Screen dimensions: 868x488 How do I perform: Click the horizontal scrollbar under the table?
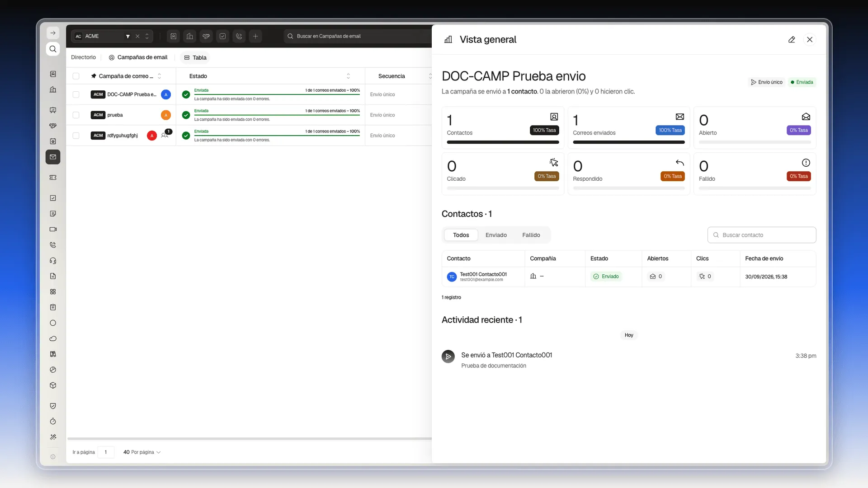coord(249,438)
